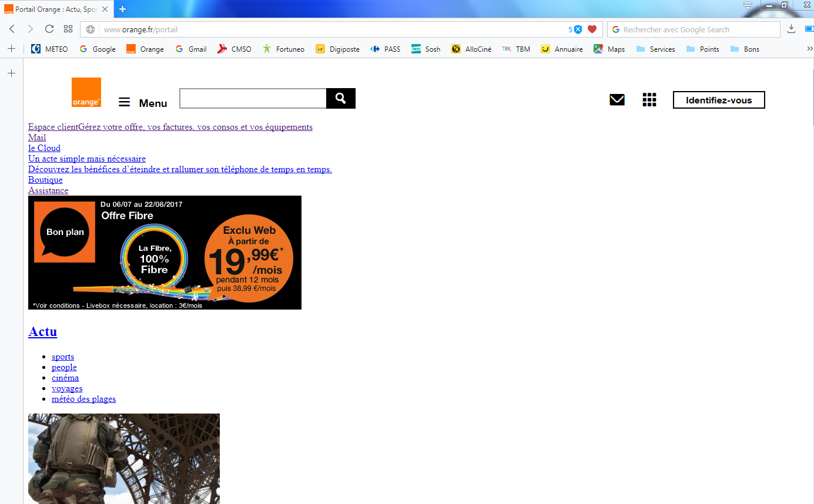Open a new tab with the plus button
814x504 pixels.
pyautogui.click(x=122, y=9)
